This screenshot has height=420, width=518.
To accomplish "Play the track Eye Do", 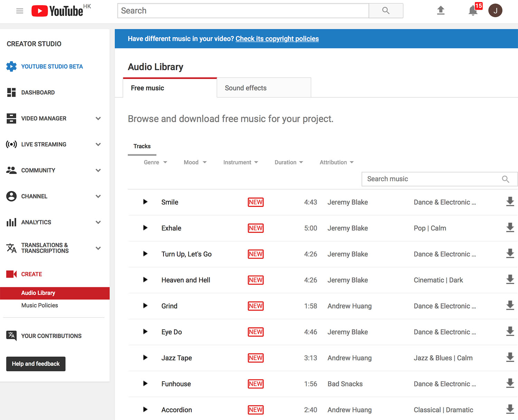I will click(145, 332).
